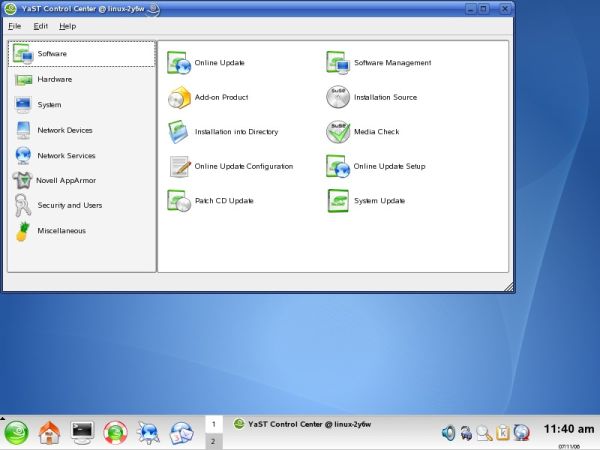Open the Home folder panel icon
Screen dimensions: 600x450
(49, 433)
